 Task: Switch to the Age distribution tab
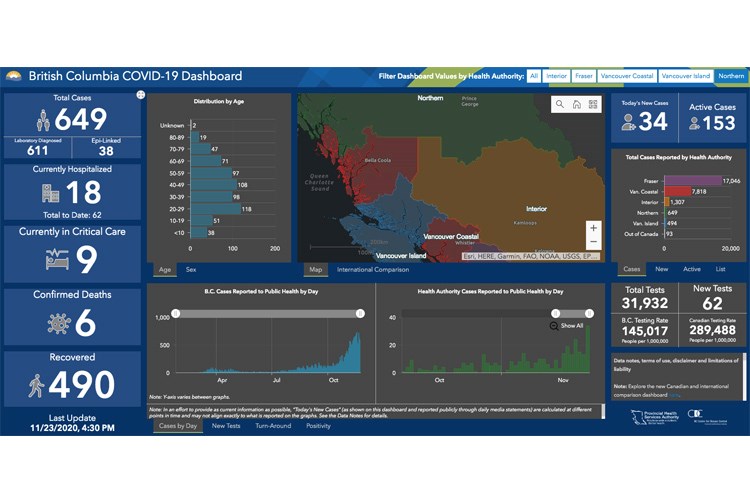(165, 270)
